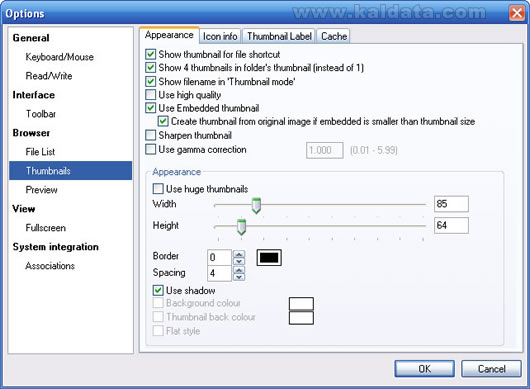Enable Sharpen thumbnail
Screen dimensions: 530x389
tap(150, 135)
